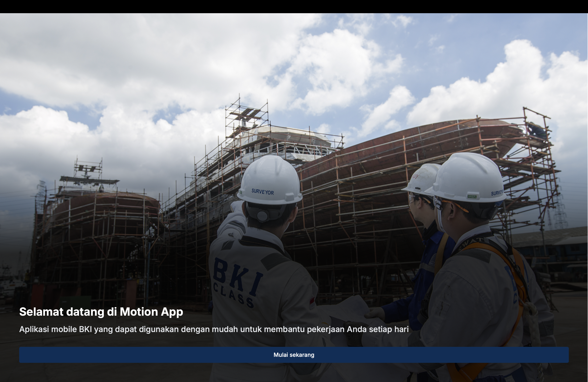Viewport: 588px width, 382px height.
Task: Click the SURVEYOR label on center helmet
Action: (x=262, y=191)
